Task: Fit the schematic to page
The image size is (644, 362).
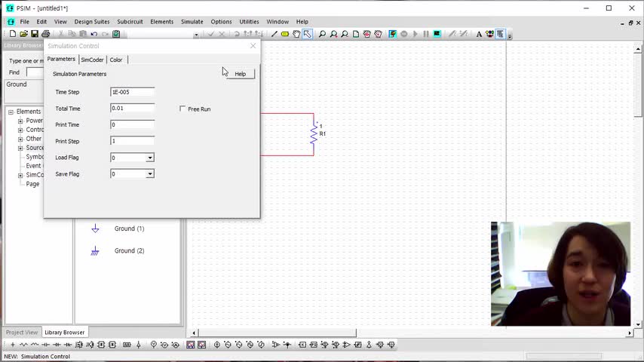Action: 356,34
